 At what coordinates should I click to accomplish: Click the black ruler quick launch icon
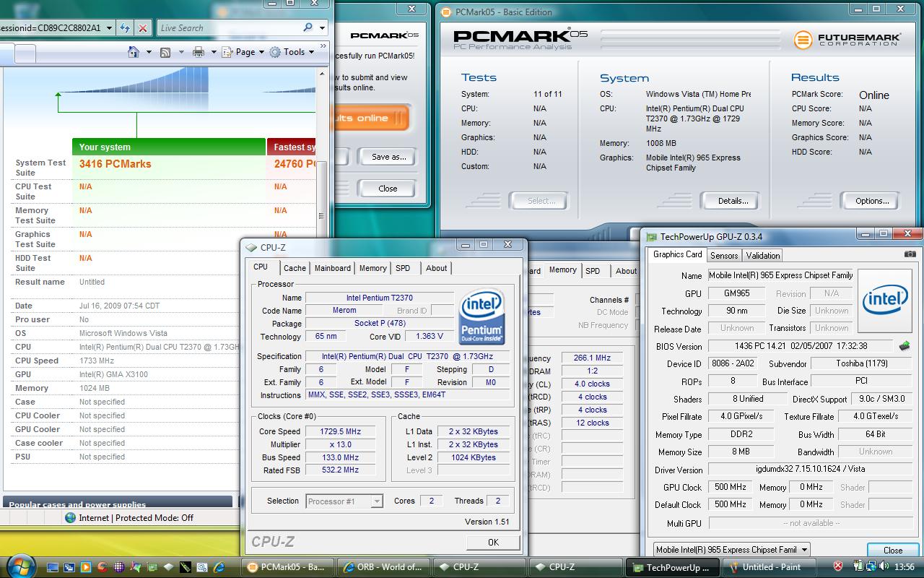(x=185, y=567)
